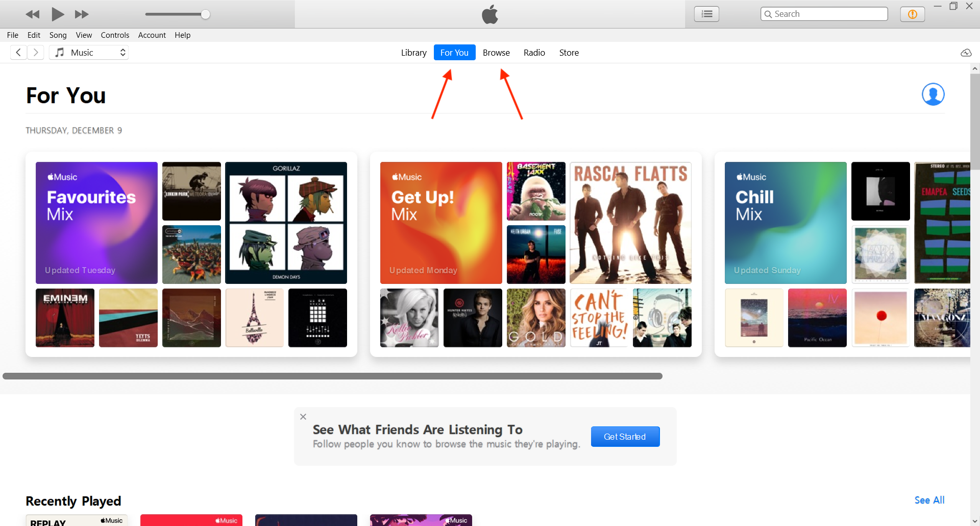Click the iCloud download icon
The height and width of the screenshot is (526, 980).
(x=966, y=53)
